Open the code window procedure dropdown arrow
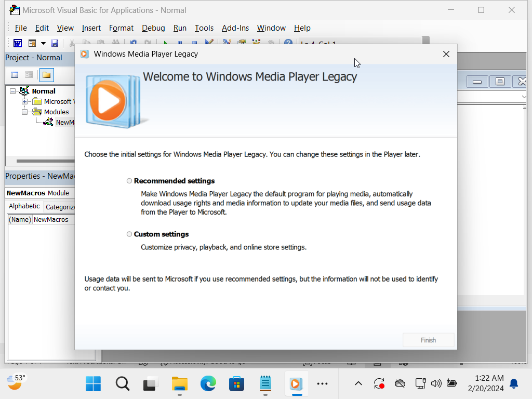The width and height of the screenshot is (532, 399). (524, 97)
